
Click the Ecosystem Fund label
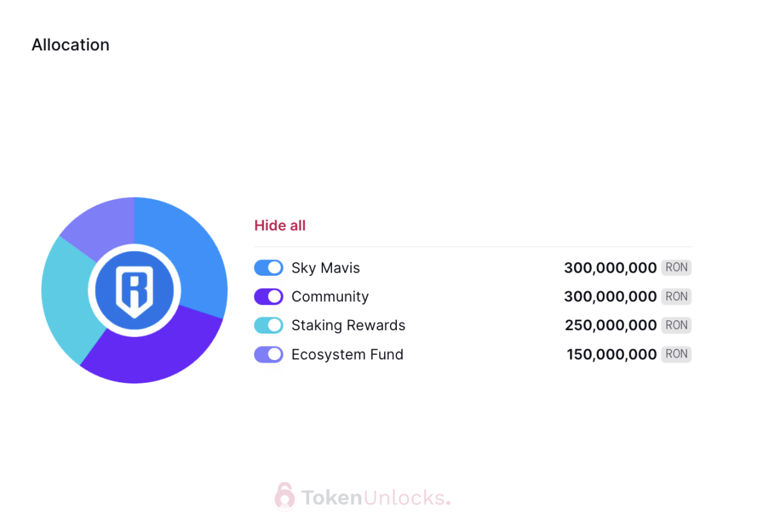[348, 354]
